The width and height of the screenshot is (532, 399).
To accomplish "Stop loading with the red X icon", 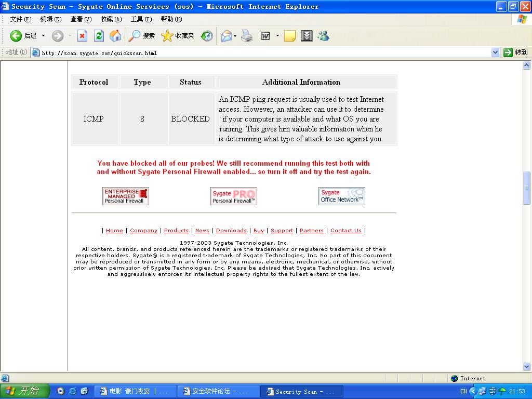I will tap(82, 36).
